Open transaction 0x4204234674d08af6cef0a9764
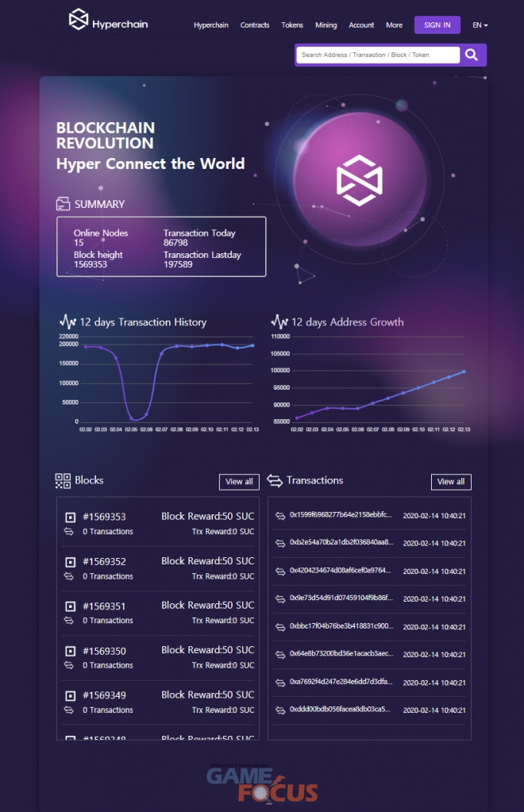Screen dimensions: 524x812 [340, 570]
